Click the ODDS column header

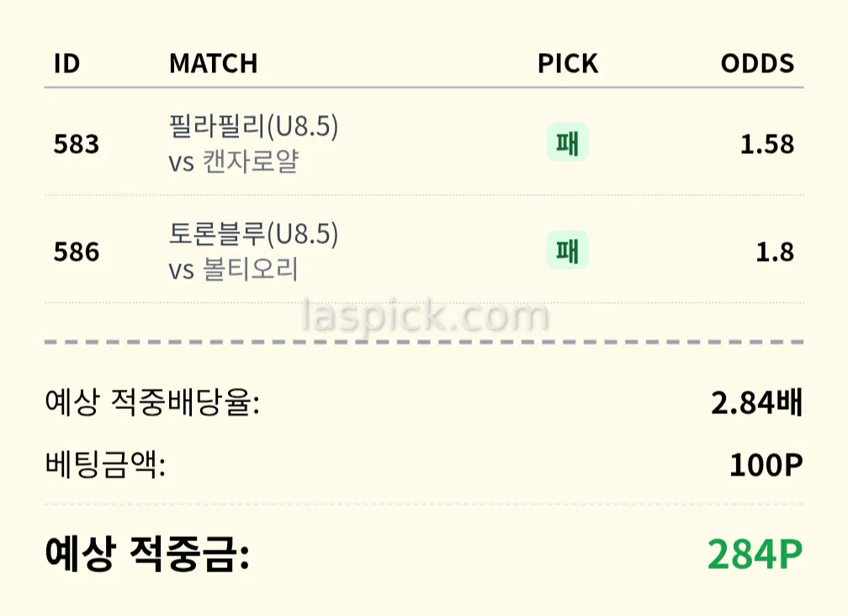[757, 64]
